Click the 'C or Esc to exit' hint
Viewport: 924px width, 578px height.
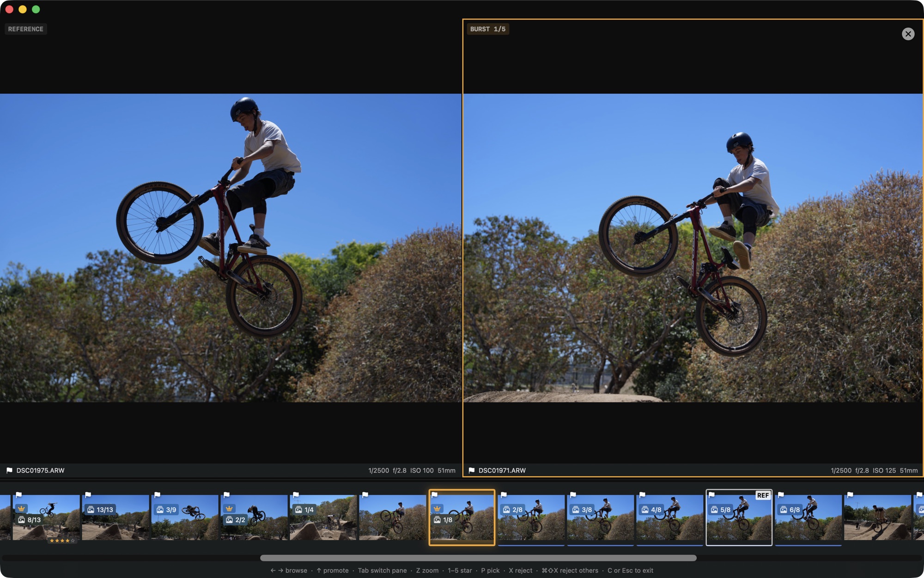point(630,570)
